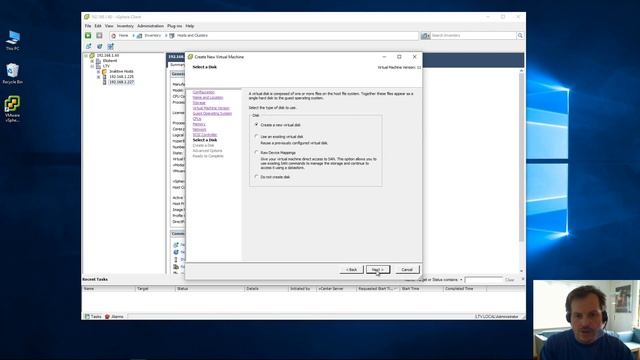
Task: Click the Cancel button in the wizard
Action: point(407,269)
